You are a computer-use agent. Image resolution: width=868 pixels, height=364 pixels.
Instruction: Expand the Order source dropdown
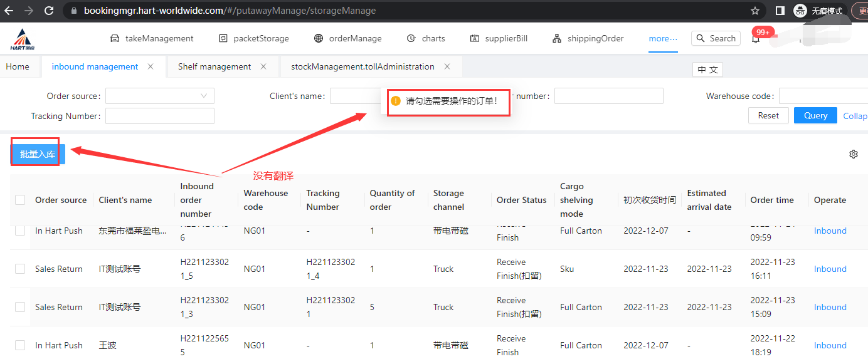tap(160, 96)
